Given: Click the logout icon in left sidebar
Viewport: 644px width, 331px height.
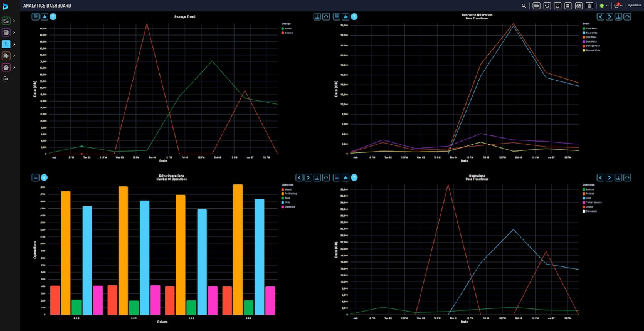Looking at the screenshot, I should [x=6, y=79].
